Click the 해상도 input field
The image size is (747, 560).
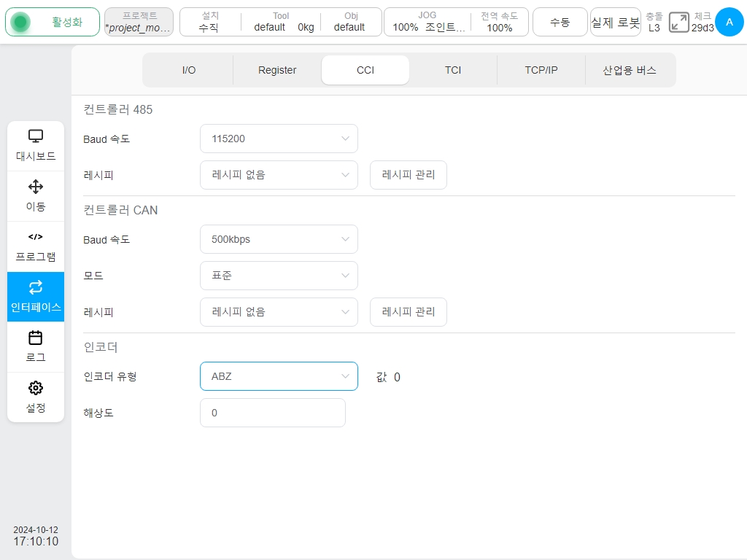coord(273,413)
